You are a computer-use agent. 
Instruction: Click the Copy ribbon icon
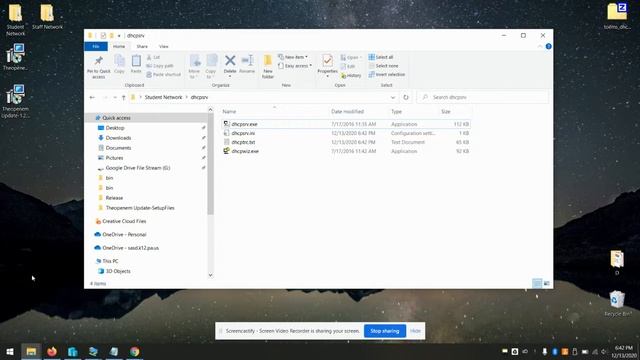119,62
